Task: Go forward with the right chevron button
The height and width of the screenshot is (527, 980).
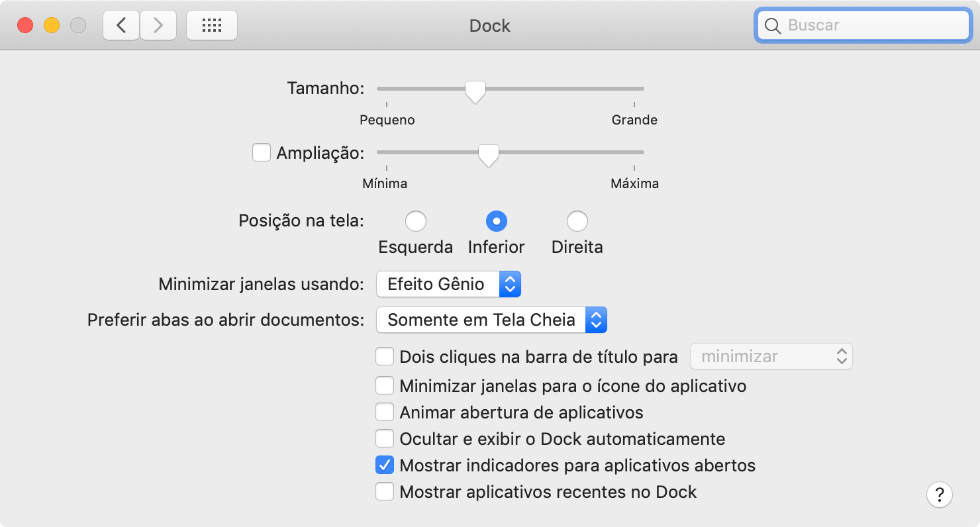Action: point(158,26)
